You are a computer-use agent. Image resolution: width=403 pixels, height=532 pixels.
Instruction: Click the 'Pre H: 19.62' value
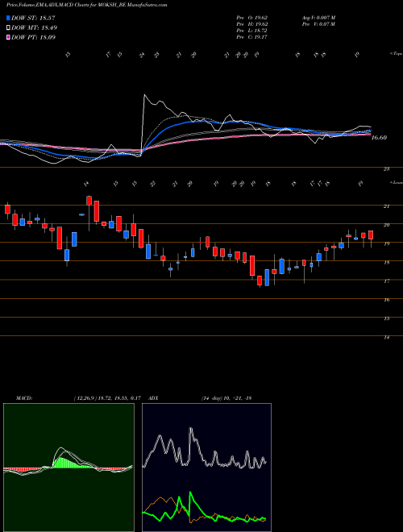click(252, 24)
